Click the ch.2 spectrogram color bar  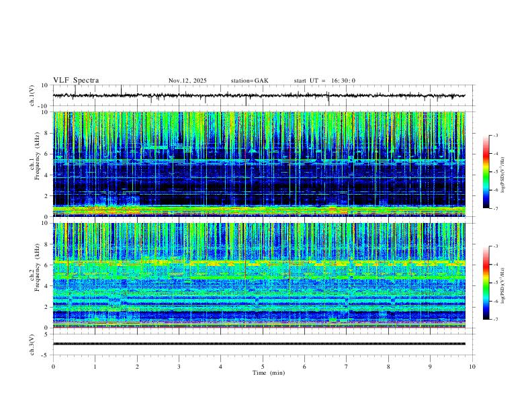click(x=486, y=283)
